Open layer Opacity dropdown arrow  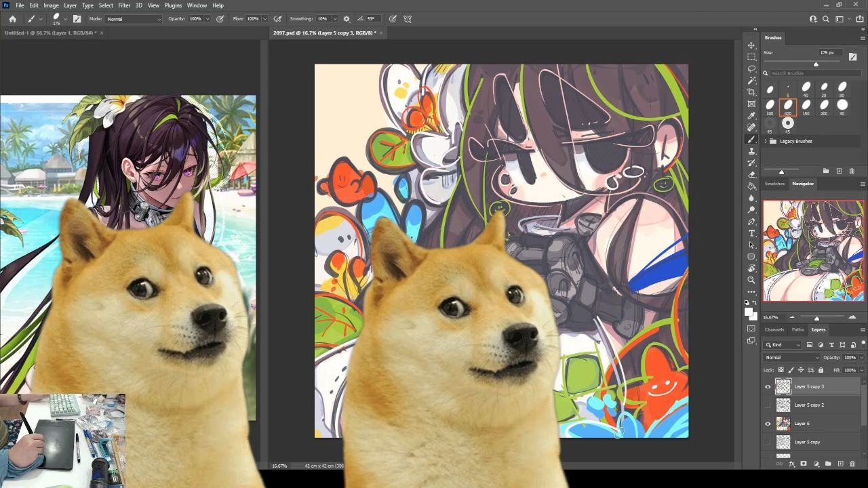coord(862,358)
